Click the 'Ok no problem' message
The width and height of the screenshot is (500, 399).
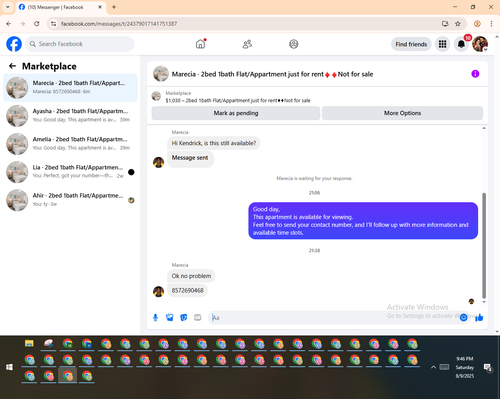pos(191,276)
